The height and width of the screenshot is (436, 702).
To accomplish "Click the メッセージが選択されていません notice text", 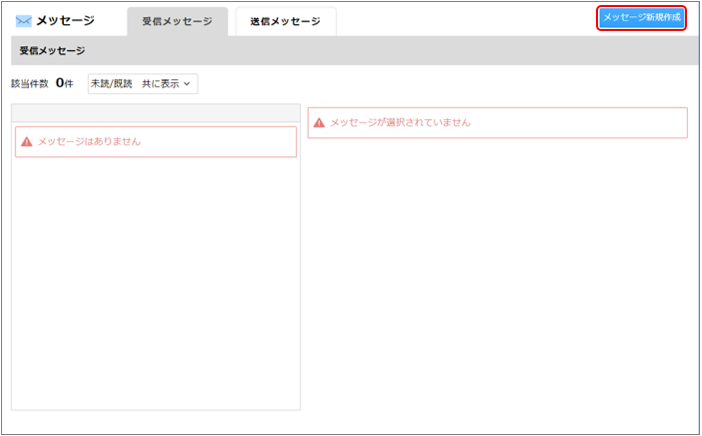I will (x=400, y=122).
